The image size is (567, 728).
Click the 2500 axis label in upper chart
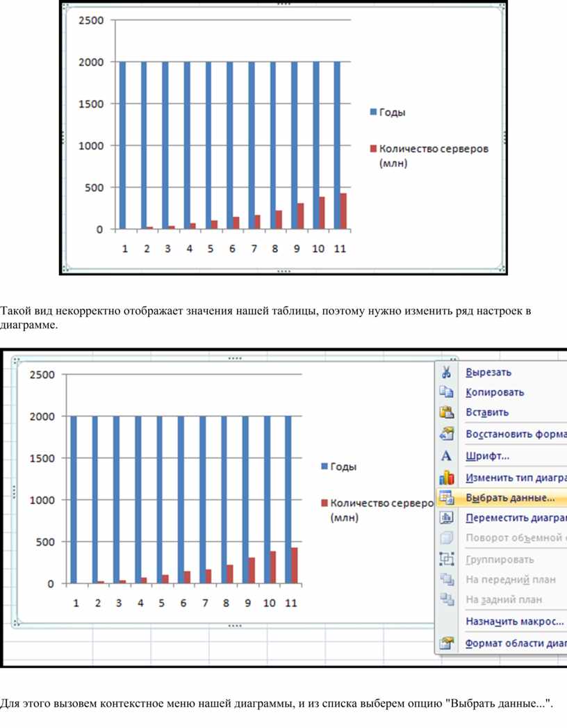[91, 20]
